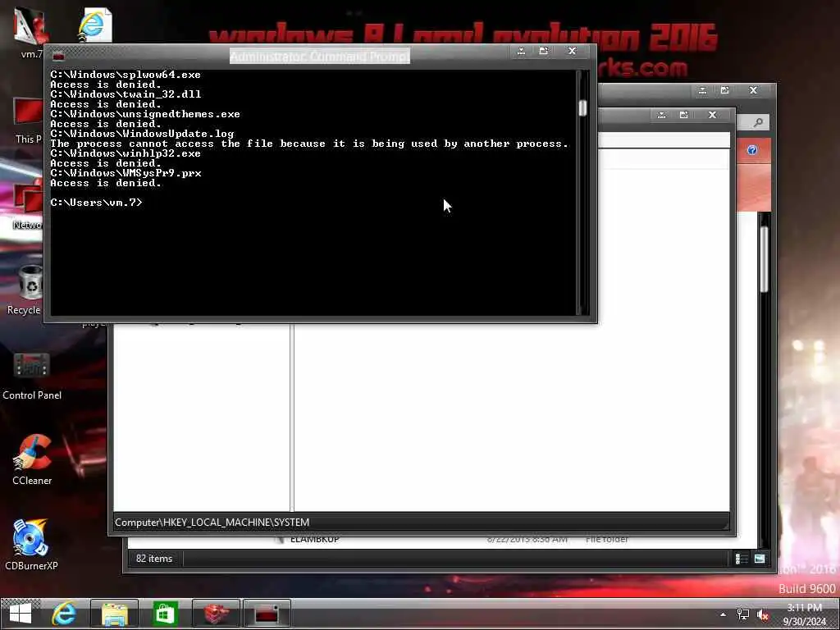Launch Internet Explorer from the taskbar

click(64, 614)
